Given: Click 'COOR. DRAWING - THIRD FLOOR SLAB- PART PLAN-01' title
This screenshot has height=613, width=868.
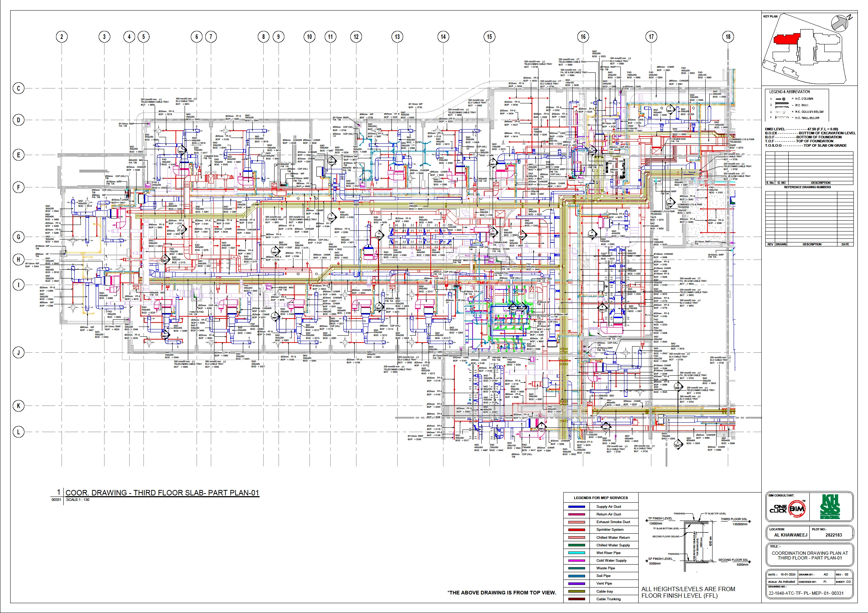Looking at the screenshot, I should (x=162, y=493).
